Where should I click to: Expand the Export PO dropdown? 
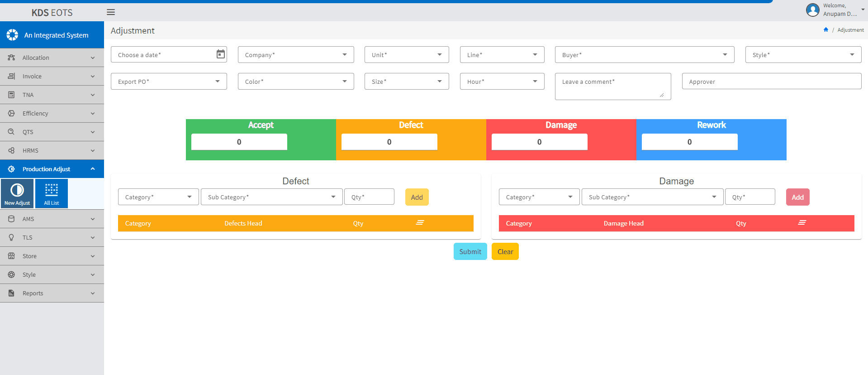pos(169,82)
